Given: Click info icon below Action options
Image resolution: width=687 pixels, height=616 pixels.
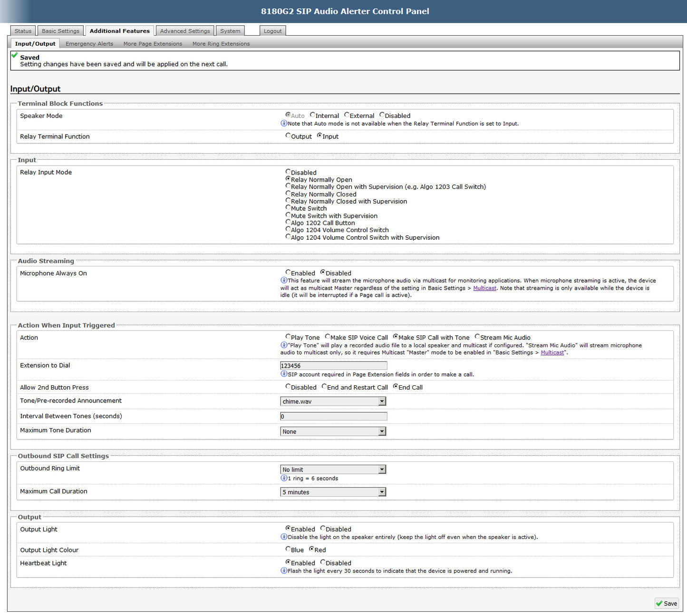Looking at the screenshot, I should click(284, 345).
